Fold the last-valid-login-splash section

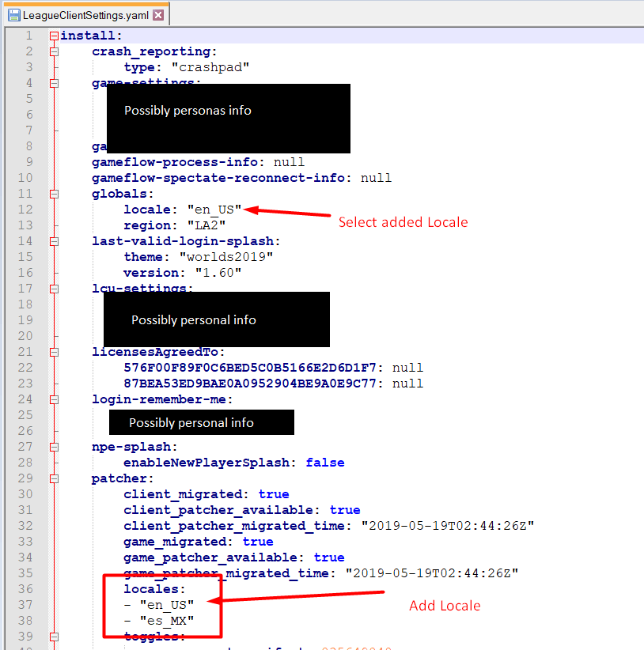[x=54, y=241]
